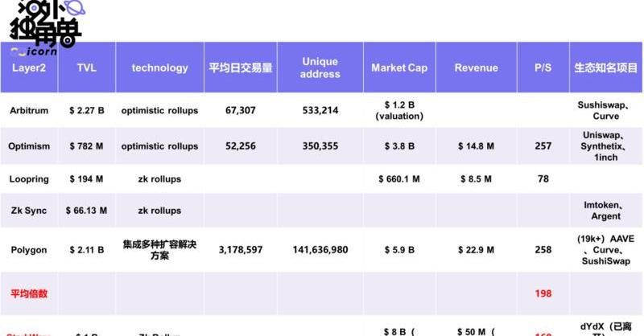Image resolution: width=644 pixels, height=336 pixels.
Task: Select Arbitrum TVL value $ 2.27 B
Action: click(x=87, y=110)
